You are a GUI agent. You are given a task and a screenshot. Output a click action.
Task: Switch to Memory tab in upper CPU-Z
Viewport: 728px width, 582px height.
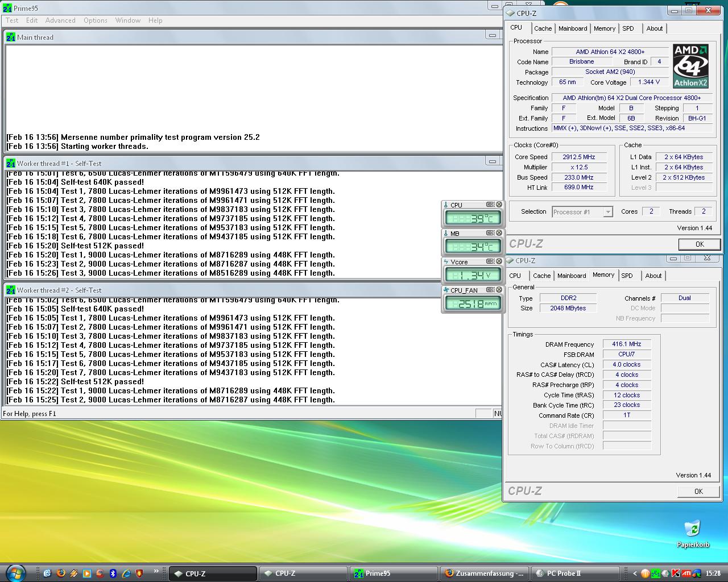pyautogui.click(x=604, y=28)
